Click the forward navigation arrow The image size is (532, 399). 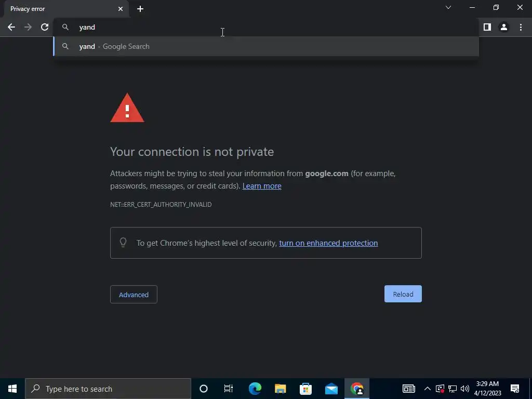tap(28, 27)
